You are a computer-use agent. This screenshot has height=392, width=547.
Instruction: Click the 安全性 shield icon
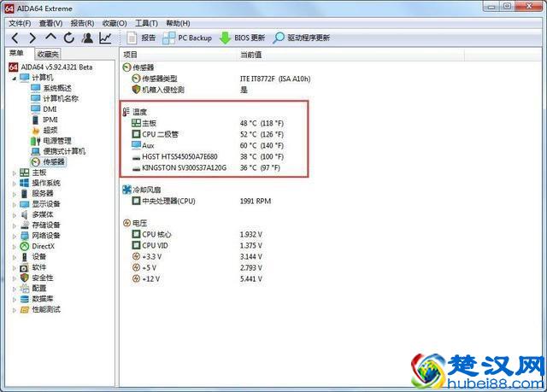pos(25,278)
